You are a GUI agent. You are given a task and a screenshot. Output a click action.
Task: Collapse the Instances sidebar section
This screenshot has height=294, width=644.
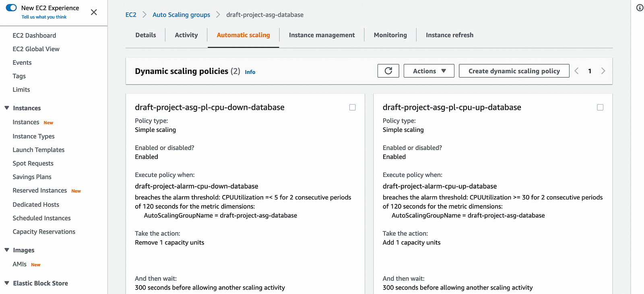coord(7,108)
